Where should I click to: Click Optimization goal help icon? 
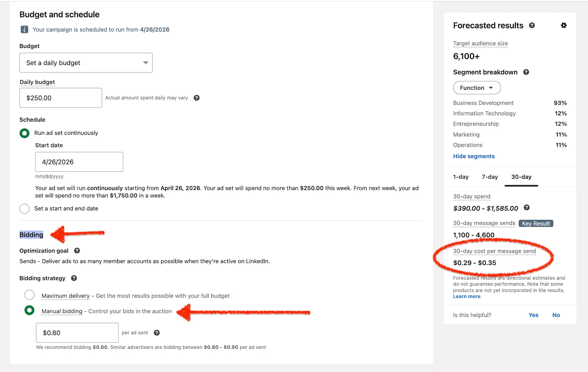[77, 250]
